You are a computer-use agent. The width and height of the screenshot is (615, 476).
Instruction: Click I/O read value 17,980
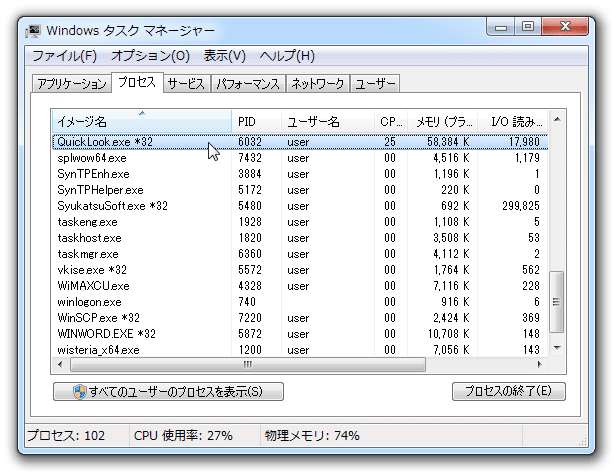(x=524, y=142)
